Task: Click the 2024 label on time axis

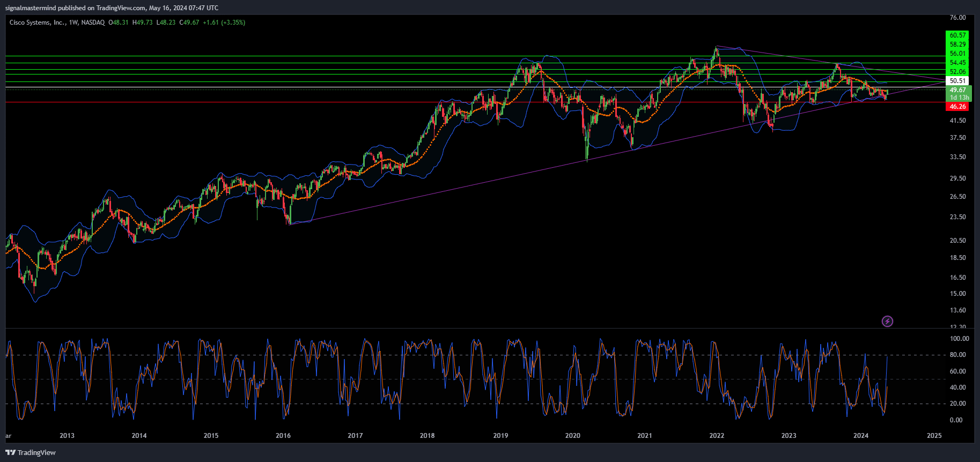Action: click(x=860, y=436)
